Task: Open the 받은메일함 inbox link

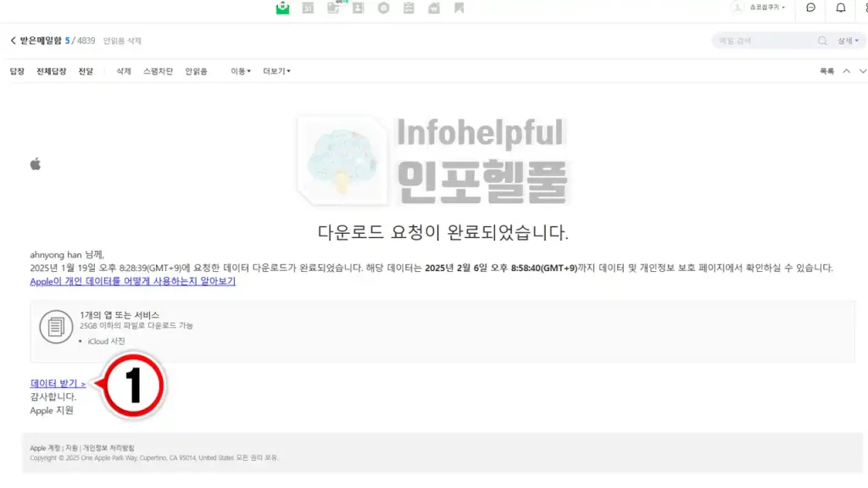Action: click(x=41, y=41)
